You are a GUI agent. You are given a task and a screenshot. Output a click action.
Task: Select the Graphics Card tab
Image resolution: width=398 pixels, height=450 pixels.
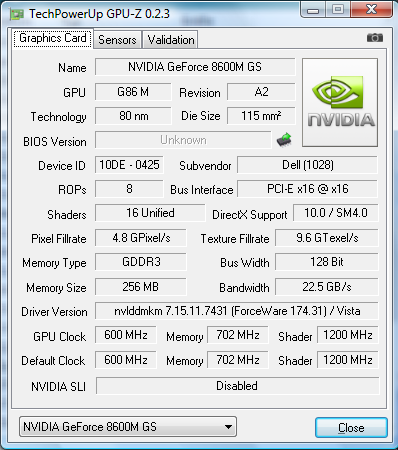tap(53, 38)
